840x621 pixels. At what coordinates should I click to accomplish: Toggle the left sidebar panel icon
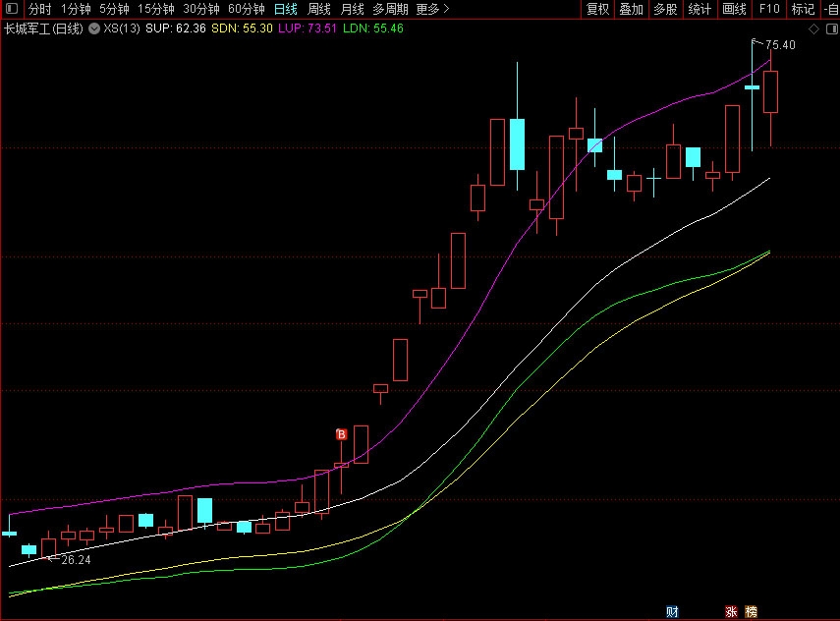[x=11, y=9]
